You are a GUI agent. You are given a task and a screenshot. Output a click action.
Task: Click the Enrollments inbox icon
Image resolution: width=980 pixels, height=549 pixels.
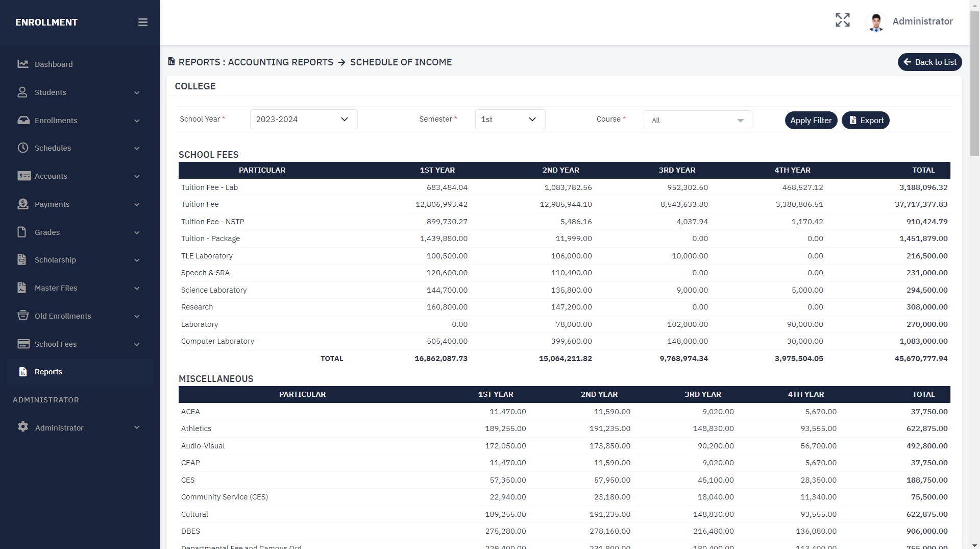point(23,120)
